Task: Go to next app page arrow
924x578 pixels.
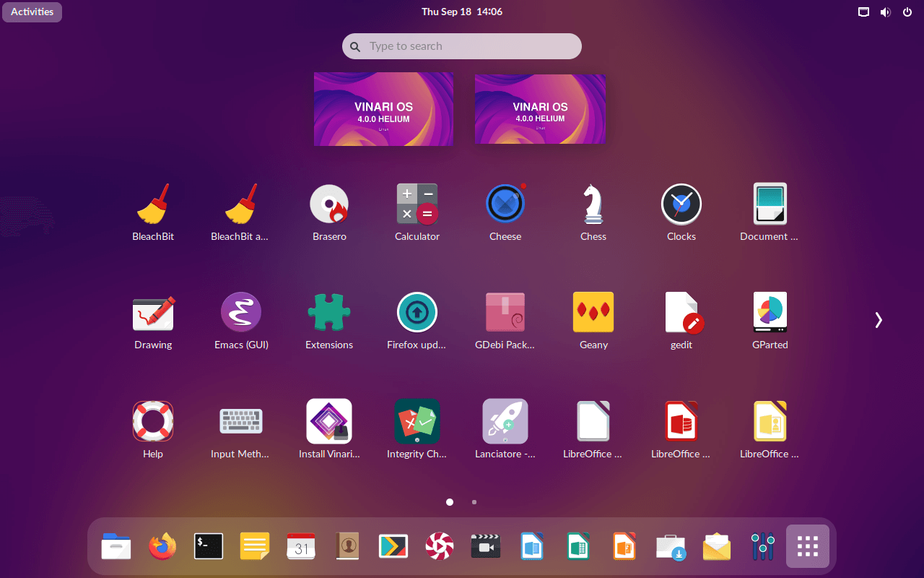Action: point(879,320)
